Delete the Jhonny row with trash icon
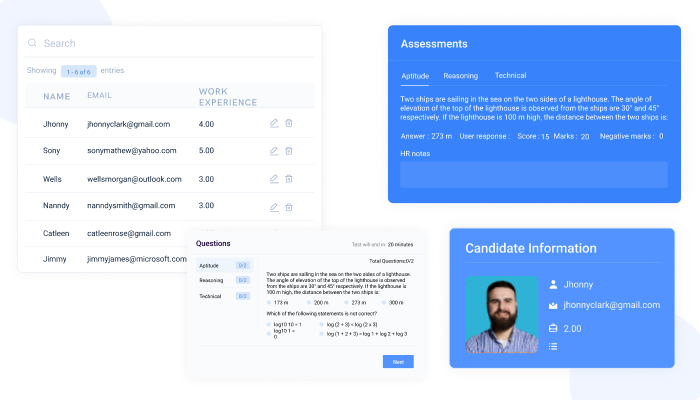The width and height of the screenshot is (700, 400). point(289,123)
